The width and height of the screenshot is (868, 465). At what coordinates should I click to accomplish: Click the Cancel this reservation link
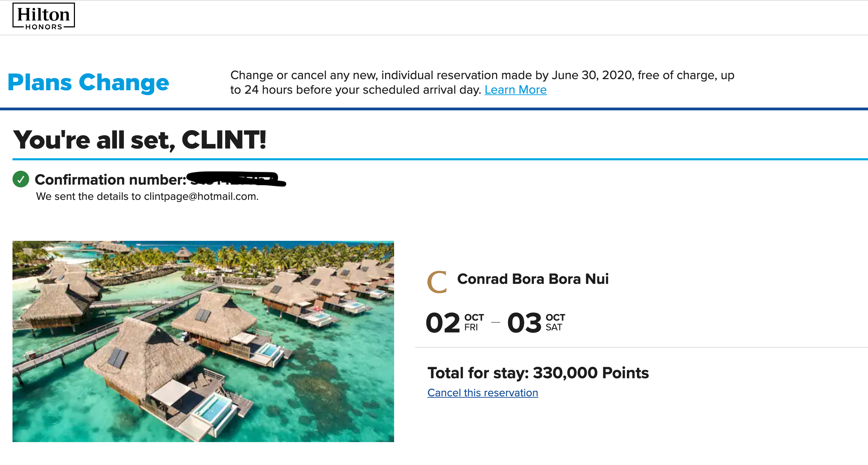click(483, 392)
